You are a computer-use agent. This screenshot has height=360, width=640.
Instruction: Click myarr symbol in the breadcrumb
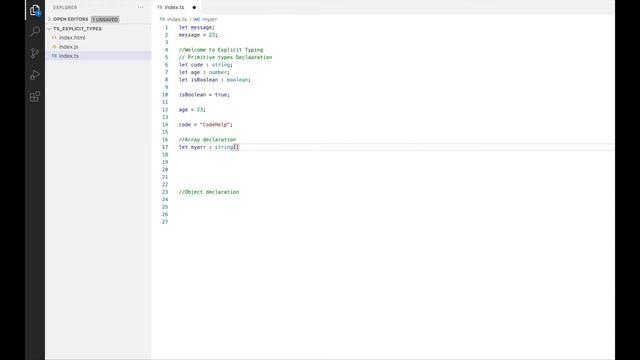point(209,19)
